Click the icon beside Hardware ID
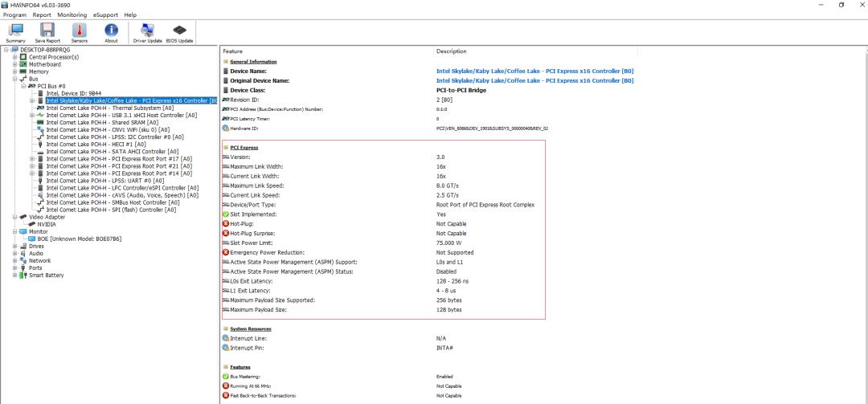The width and height of the screenshot is (868, 404). click(x=225, y=128)
